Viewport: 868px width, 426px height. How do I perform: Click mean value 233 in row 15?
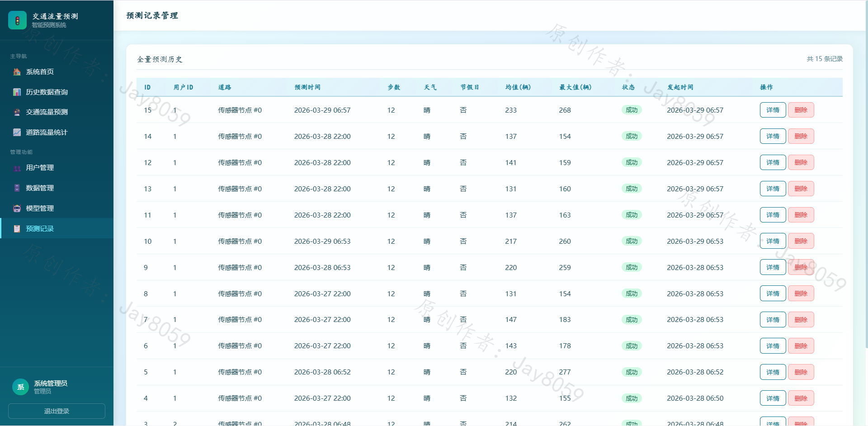[x=511, y=110]
